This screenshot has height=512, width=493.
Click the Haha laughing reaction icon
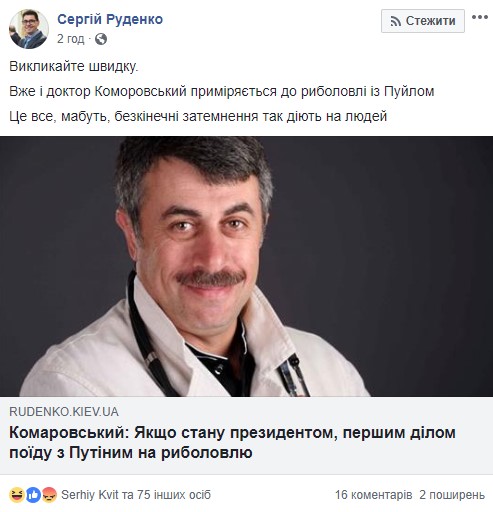[x=17, y=494]
